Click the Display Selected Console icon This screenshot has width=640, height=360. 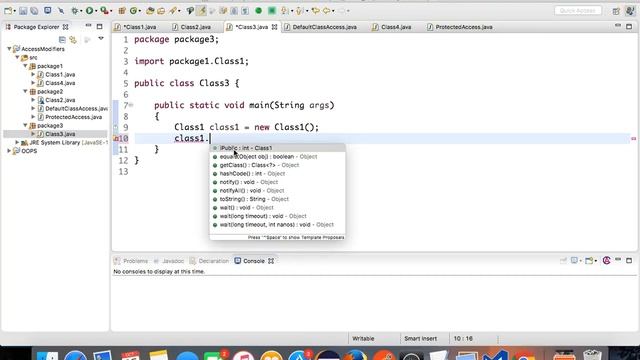(x=575, y=260)
